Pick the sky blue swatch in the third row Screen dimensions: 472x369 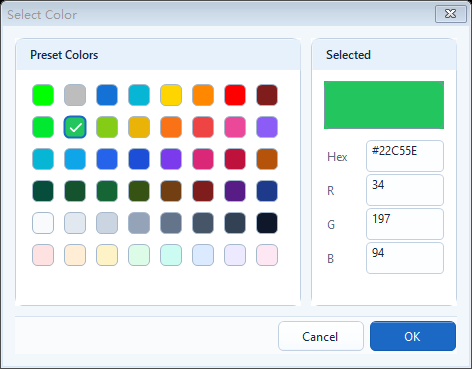pos(75,159)
